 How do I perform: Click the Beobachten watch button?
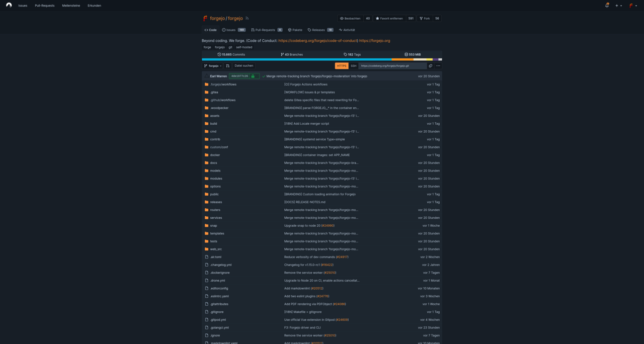[350, 18]
